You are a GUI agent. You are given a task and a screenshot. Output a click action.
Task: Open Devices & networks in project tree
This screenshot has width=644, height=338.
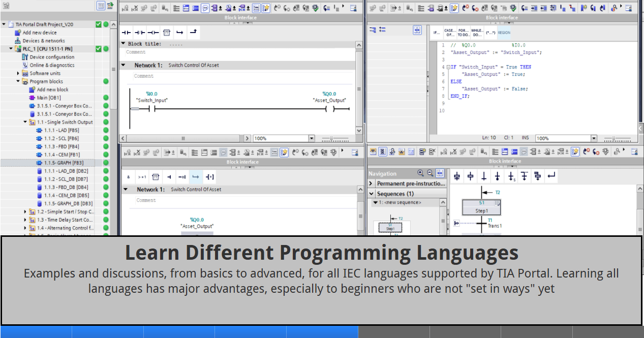(44, 41)
